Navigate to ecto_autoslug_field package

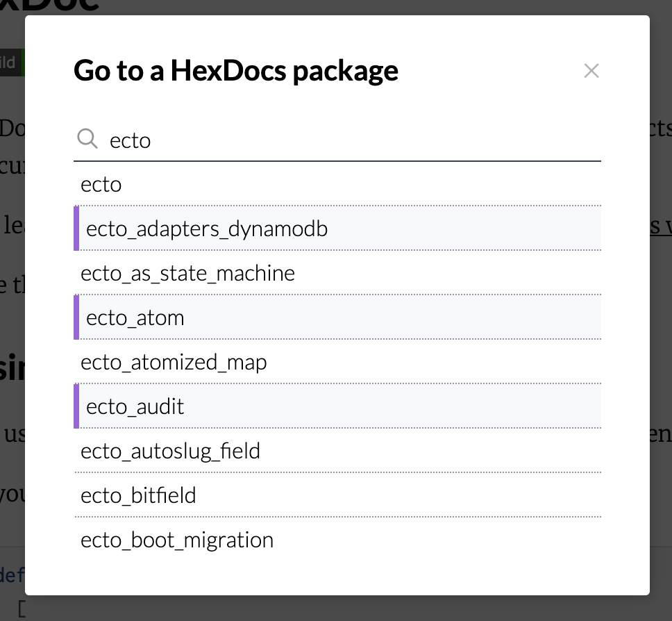[170, 451]
